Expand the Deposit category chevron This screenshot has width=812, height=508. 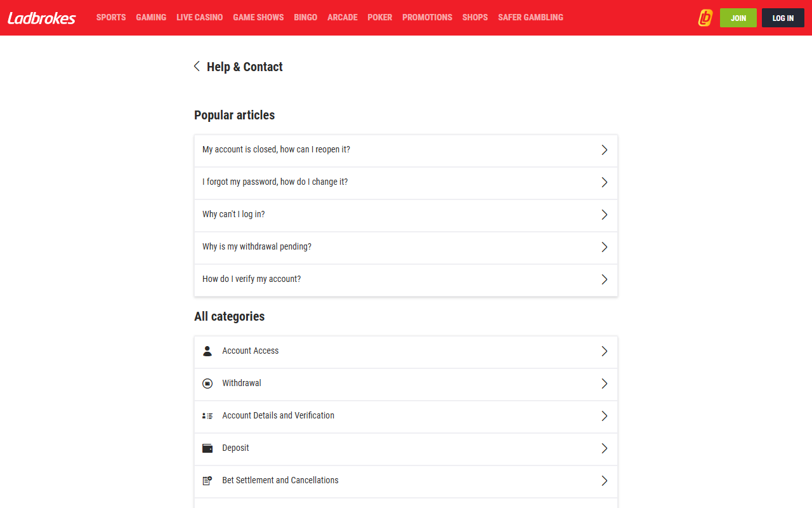[604, 448]
